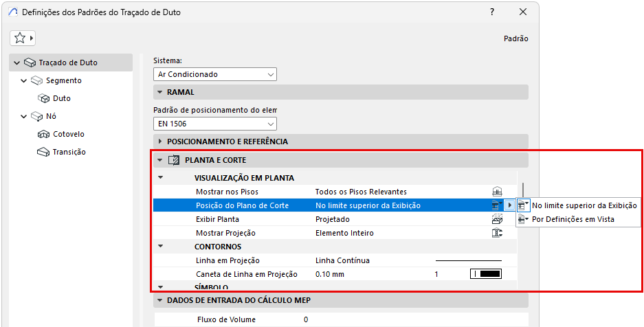Click Todos os Pisos Relevantes value

click(x=361, y=192)
